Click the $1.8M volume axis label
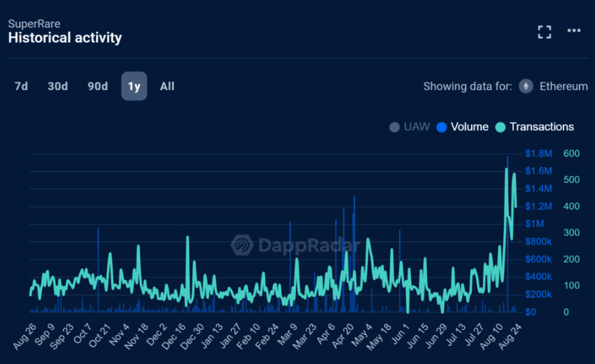 (x=538, y=153)
